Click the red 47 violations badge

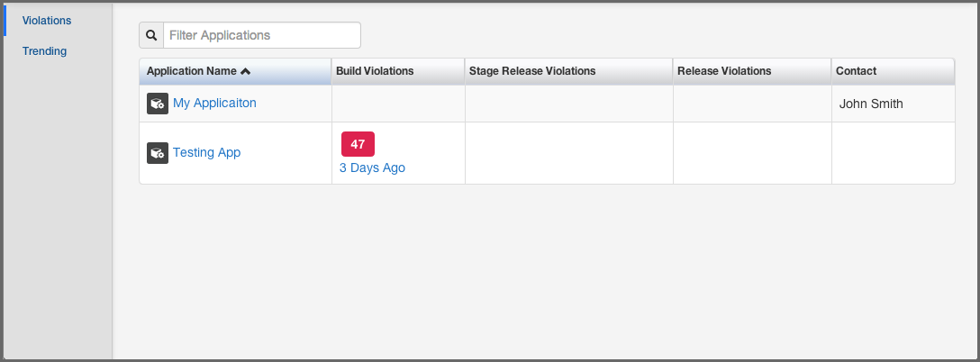(x=358, y=144)
